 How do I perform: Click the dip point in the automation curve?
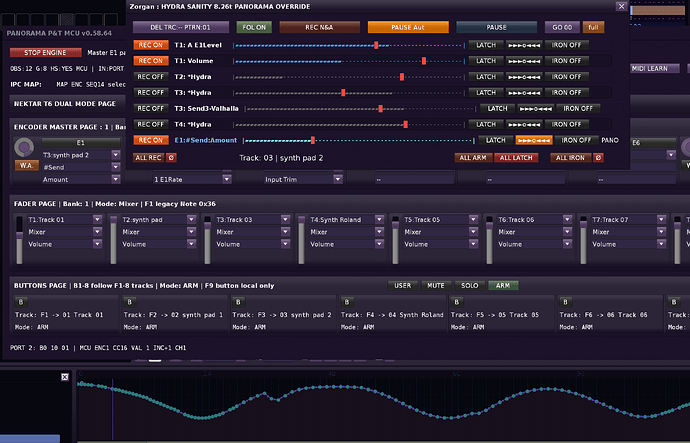278,399
